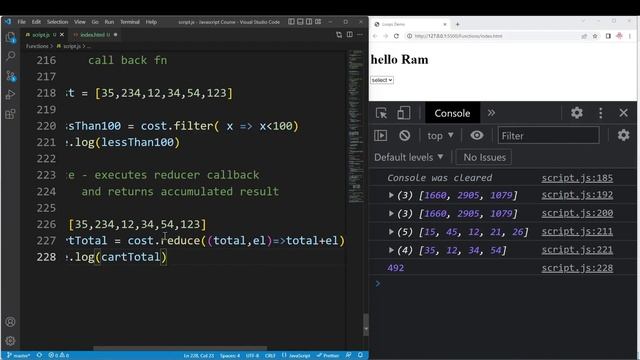Close the DevTools panel
Image resolution: width=640 pixels, height=360 pixels.
point(623,113)
